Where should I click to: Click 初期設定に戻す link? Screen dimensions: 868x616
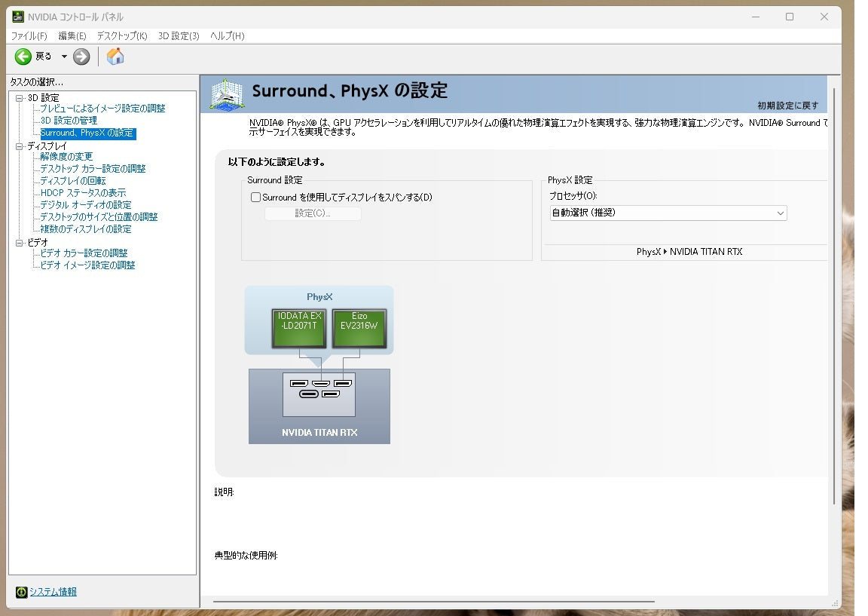[x=787, y=106]
